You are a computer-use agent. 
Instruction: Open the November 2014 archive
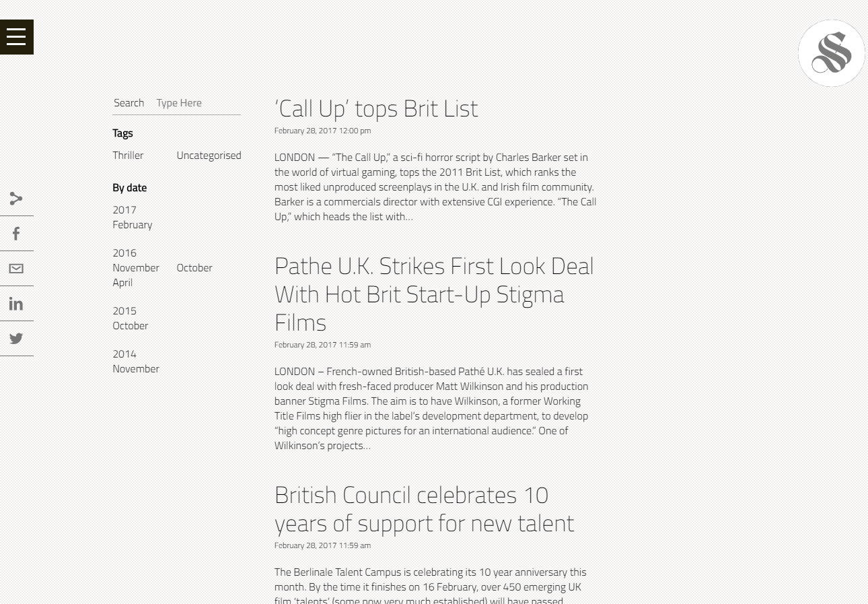point(136,369)
